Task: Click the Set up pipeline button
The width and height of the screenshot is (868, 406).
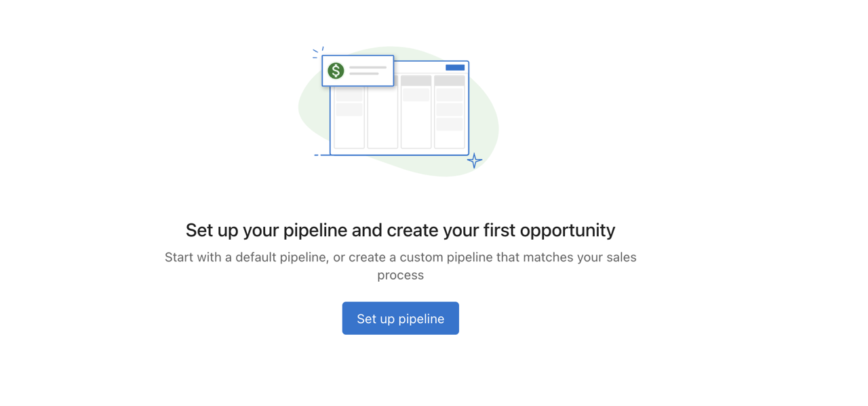Action: coord(400,318)
